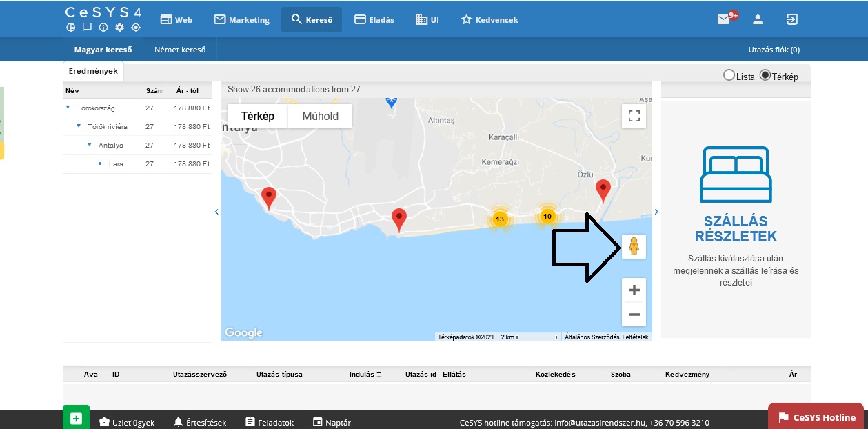Collapse the Török riviéra tree node
This screenshot has width=868, height=429.
(x=79, y=126)
